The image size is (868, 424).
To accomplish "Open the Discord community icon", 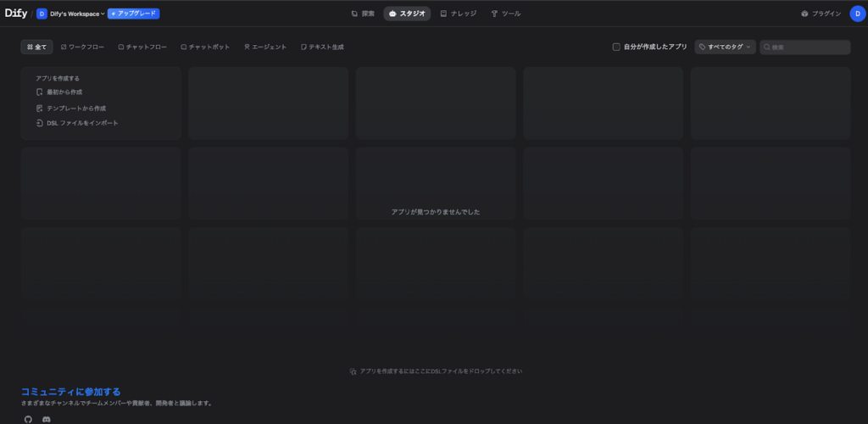I will (47, 419).
